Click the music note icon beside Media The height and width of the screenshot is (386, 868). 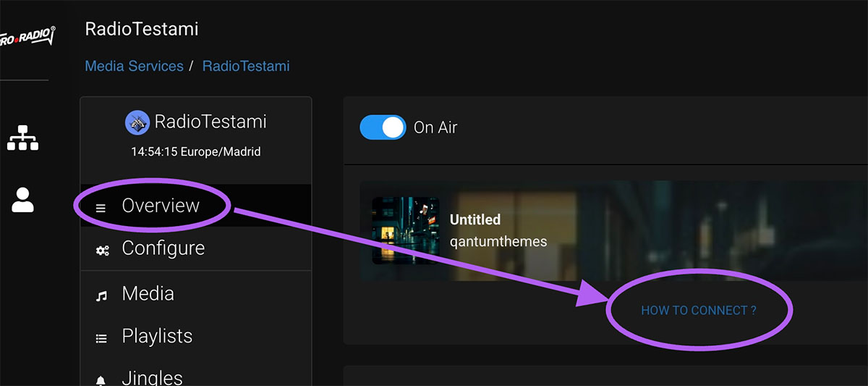101,295
